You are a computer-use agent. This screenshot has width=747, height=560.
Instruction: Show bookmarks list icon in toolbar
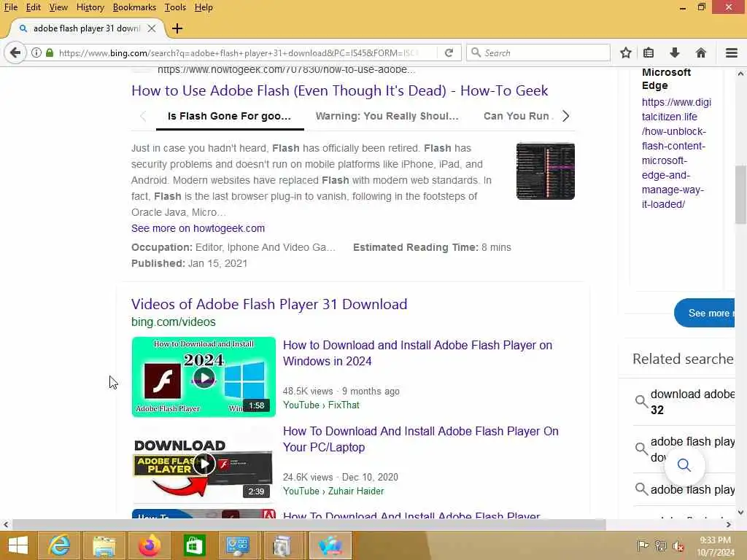[649, 52]
